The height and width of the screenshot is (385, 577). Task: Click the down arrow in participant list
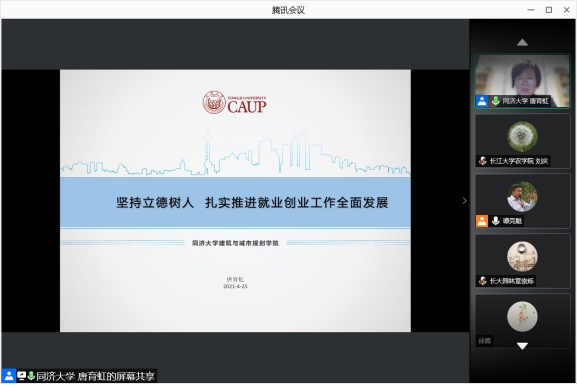522,346
